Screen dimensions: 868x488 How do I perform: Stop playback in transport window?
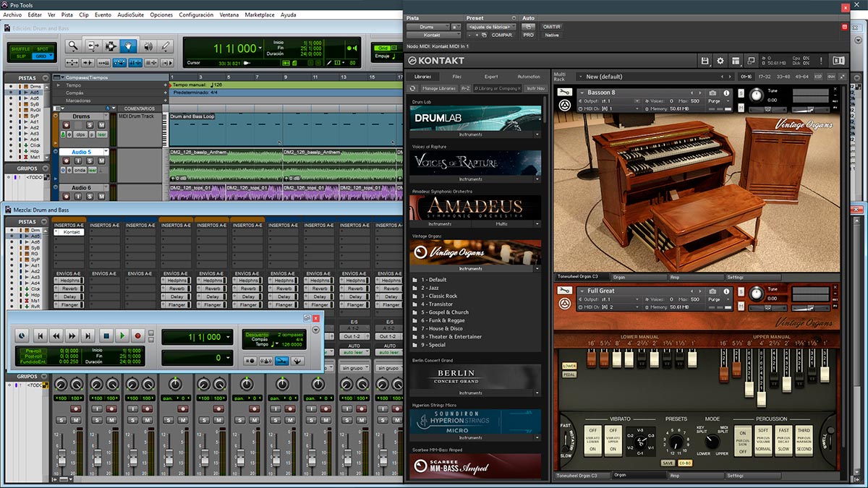[x=106, y=336]
